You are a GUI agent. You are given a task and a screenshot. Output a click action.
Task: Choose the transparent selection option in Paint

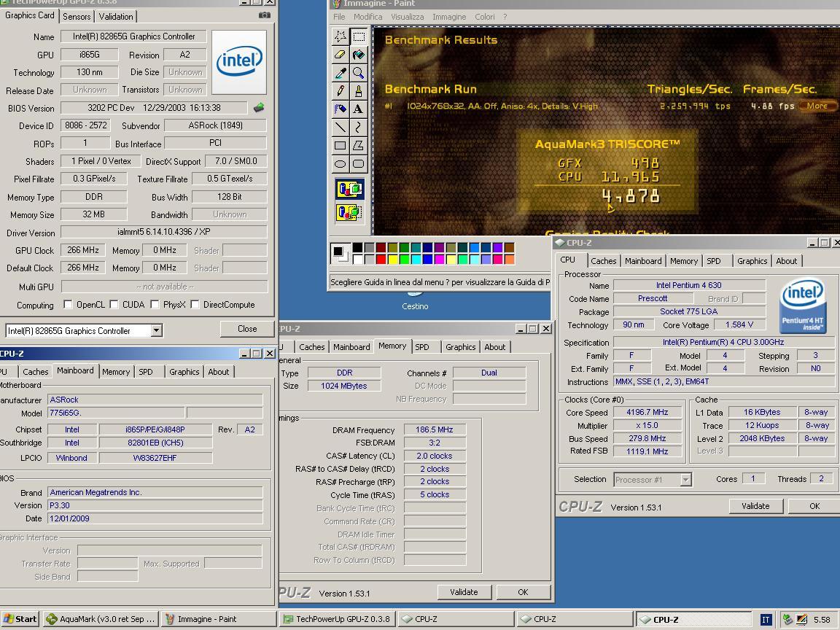(349, 213)
